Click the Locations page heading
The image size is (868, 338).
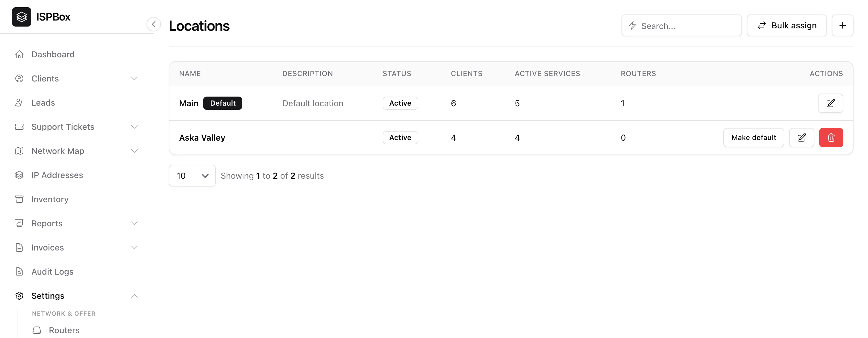click(199, 26)
